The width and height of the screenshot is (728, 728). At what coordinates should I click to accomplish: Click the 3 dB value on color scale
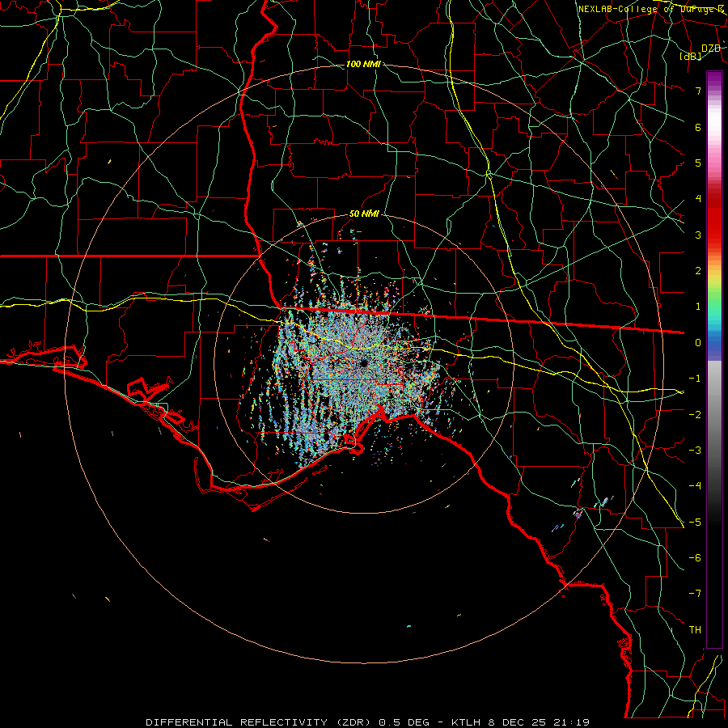pos(698,235)
